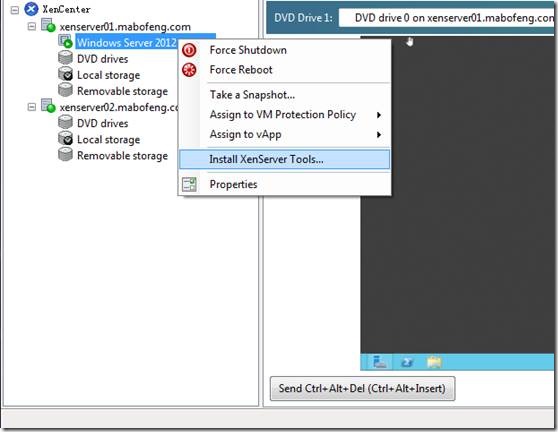Open Assign to VM Protection Policy
Image resolution: width=558 pixels, height=432 pixels.
[285, 115]
